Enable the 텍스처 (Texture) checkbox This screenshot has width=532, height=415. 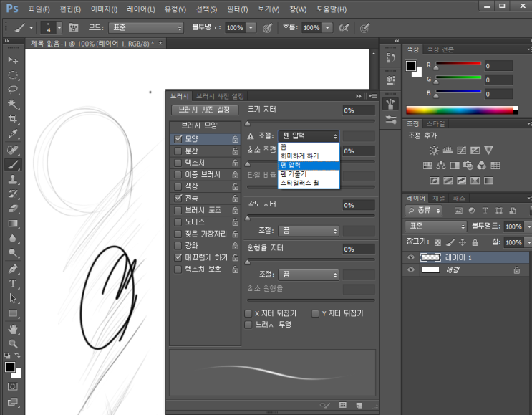coord(178,163)
